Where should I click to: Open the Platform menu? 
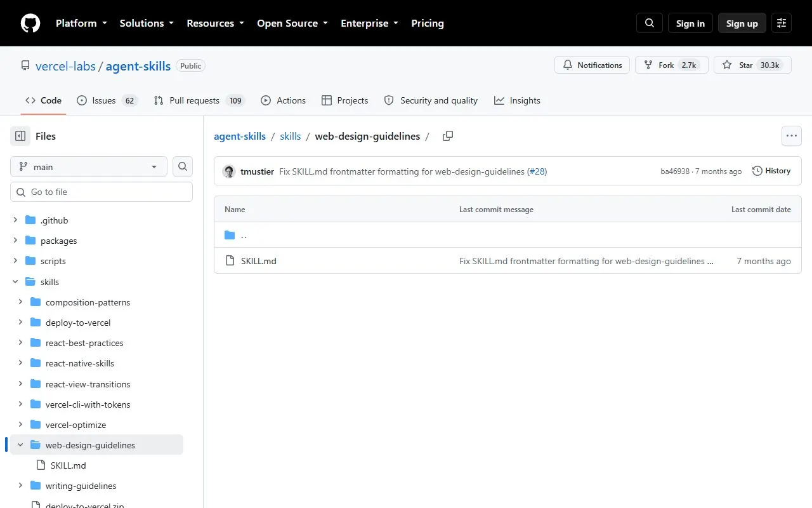81,23
